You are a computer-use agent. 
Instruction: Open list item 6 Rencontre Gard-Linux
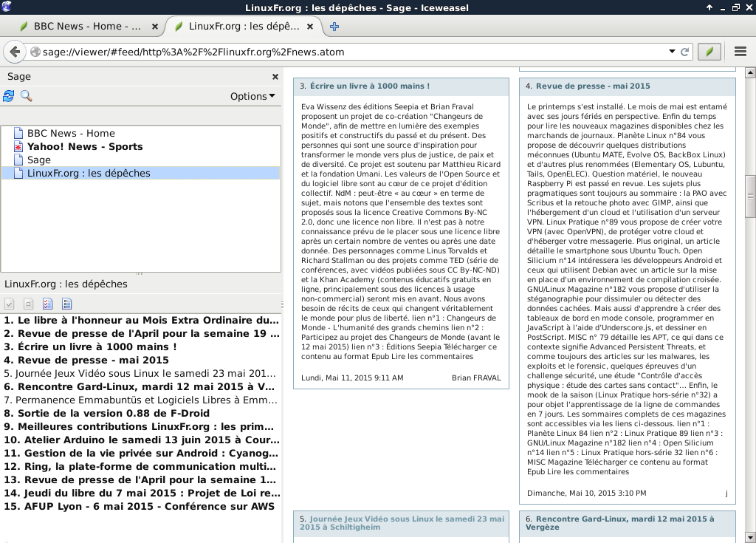(x=141, y=386)
